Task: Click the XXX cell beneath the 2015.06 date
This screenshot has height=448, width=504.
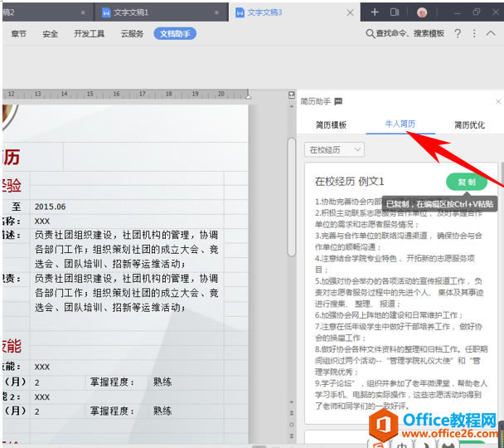Action: pos(42,222)
